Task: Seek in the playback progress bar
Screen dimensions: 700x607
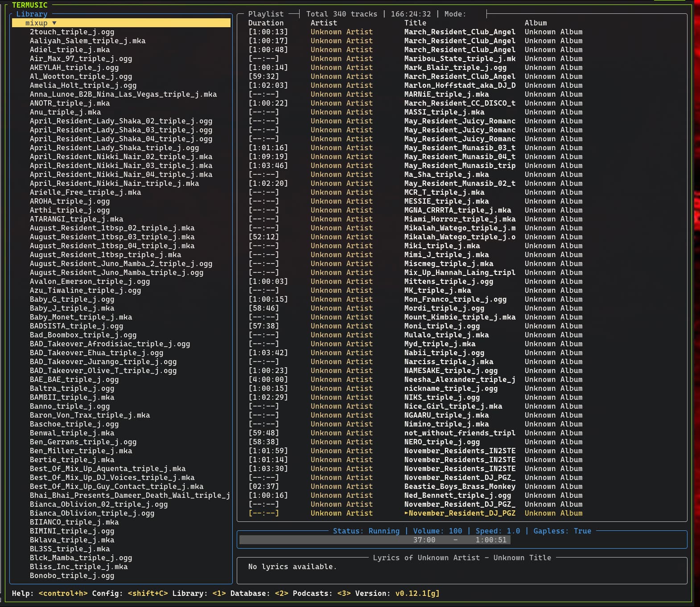Action: pyautogui.click(x=375, y=540)
